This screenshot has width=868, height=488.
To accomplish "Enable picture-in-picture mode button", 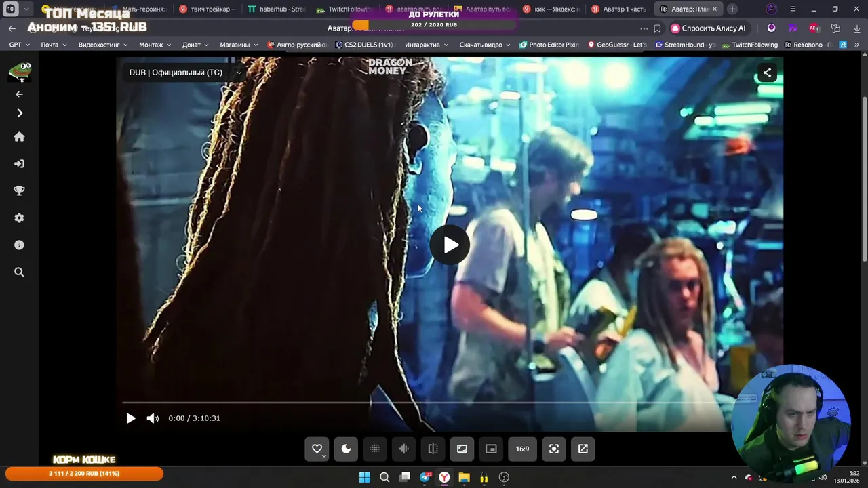I will (491, 449).
